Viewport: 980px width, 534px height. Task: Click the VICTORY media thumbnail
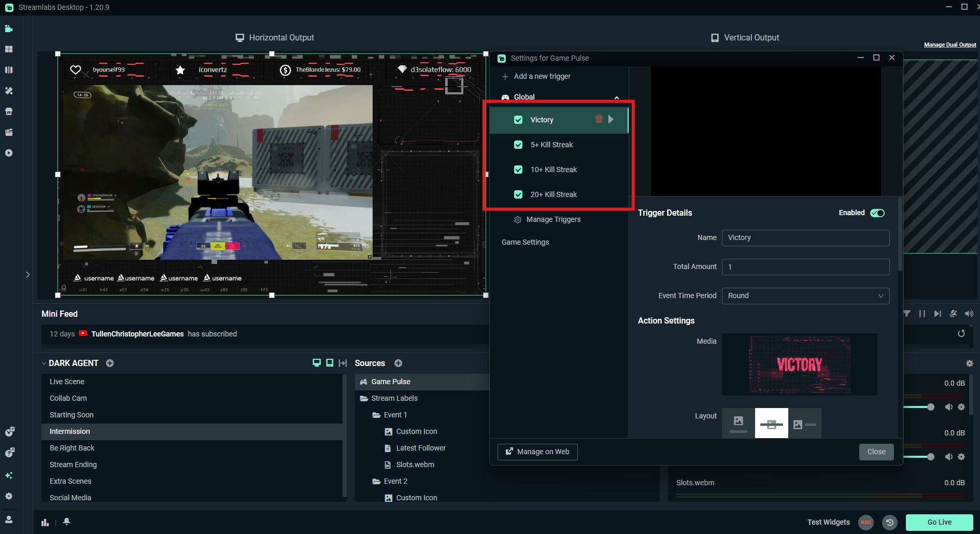(800, 364)
